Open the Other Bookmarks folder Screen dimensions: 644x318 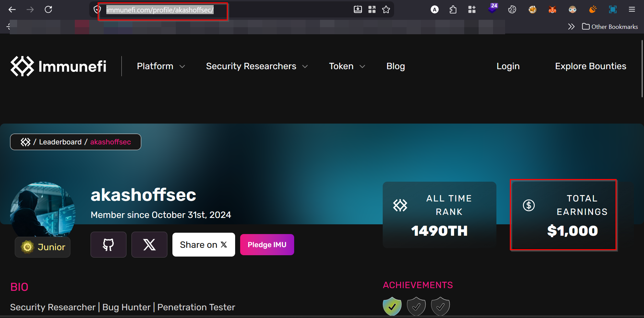click(610, 27)
